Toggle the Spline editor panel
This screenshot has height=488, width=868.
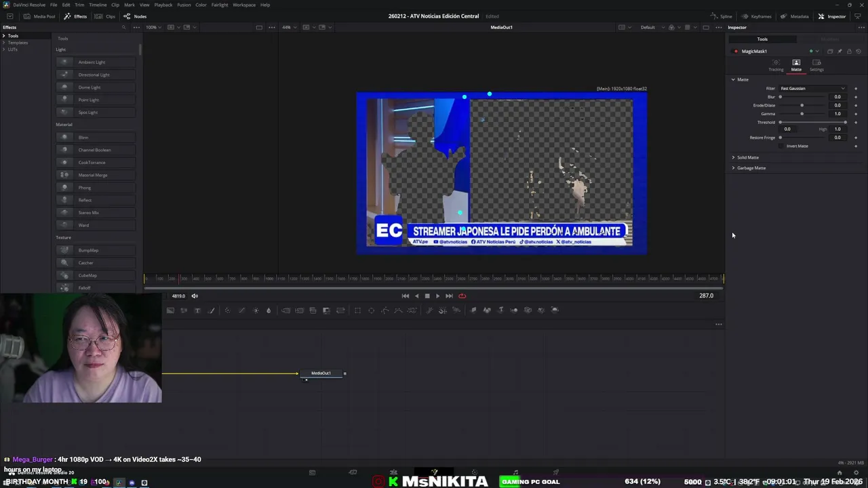722,16
